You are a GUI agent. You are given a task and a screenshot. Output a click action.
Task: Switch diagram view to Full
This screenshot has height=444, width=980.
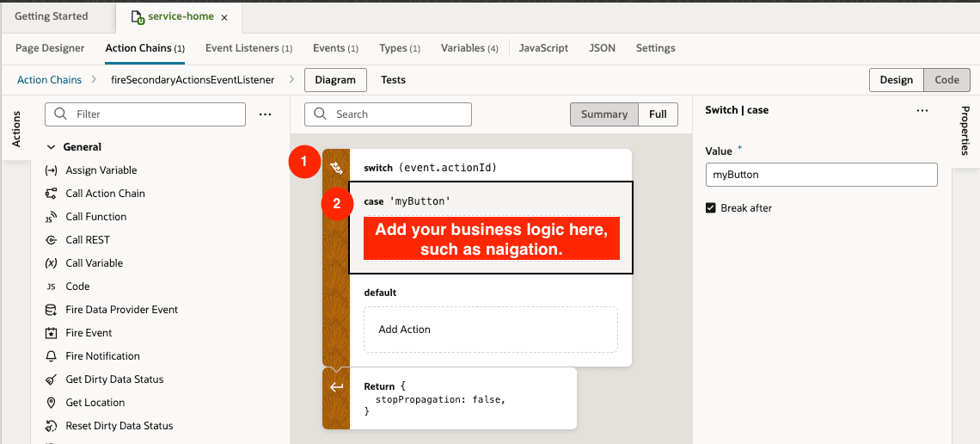point(658,114)
